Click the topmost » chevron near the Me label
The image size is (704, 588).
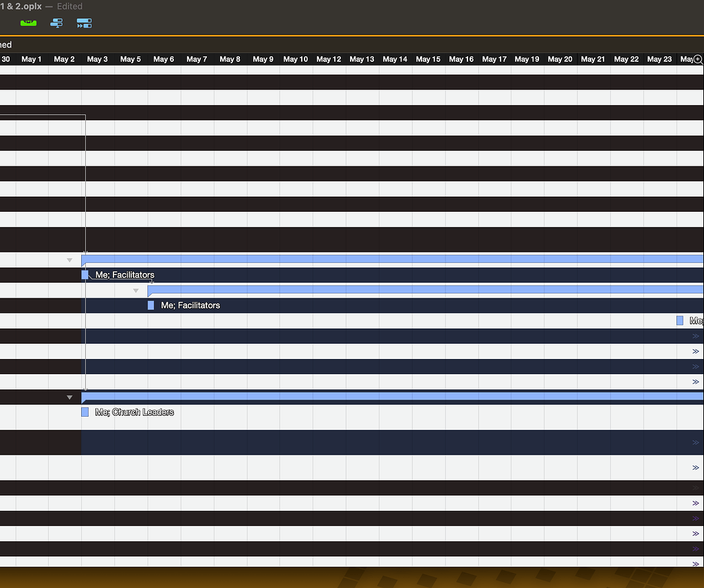tap(697, 336)
